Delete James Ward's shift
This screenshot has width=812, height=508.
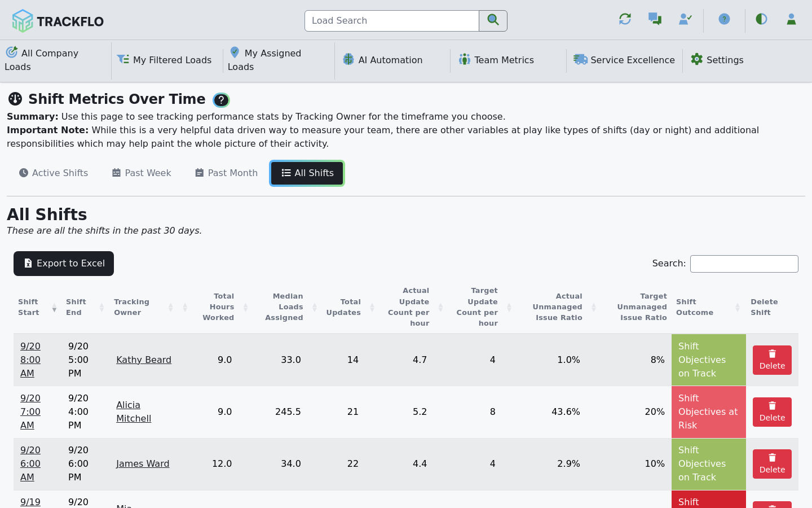[773, 464]
